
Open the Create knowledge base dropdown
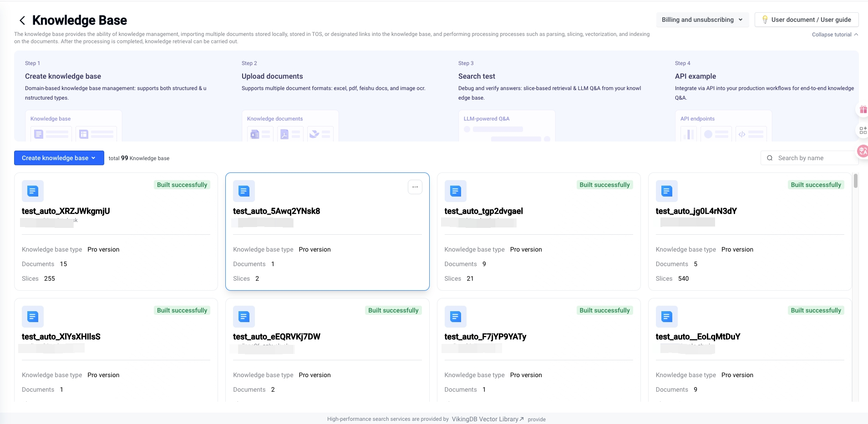click(59, 158)
